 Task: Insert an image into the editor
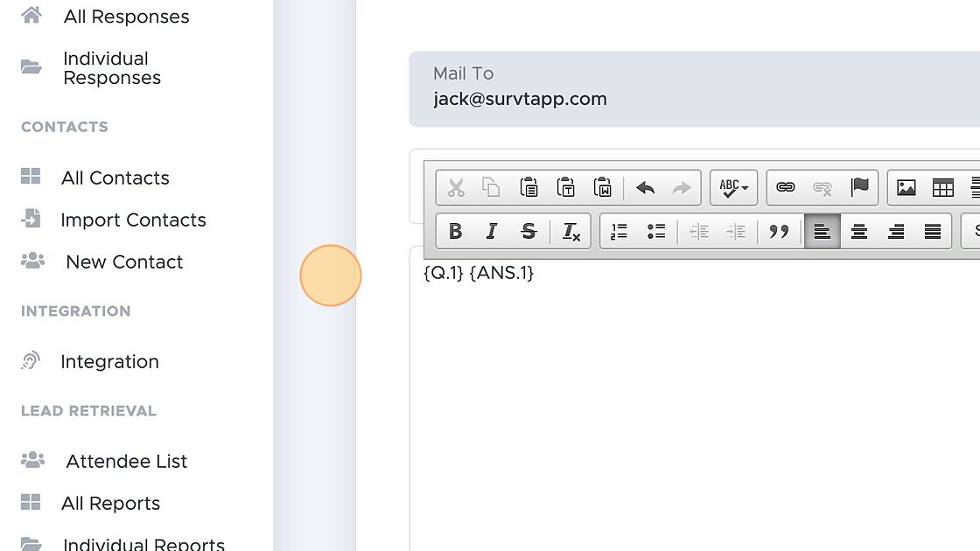click(906, 187)
